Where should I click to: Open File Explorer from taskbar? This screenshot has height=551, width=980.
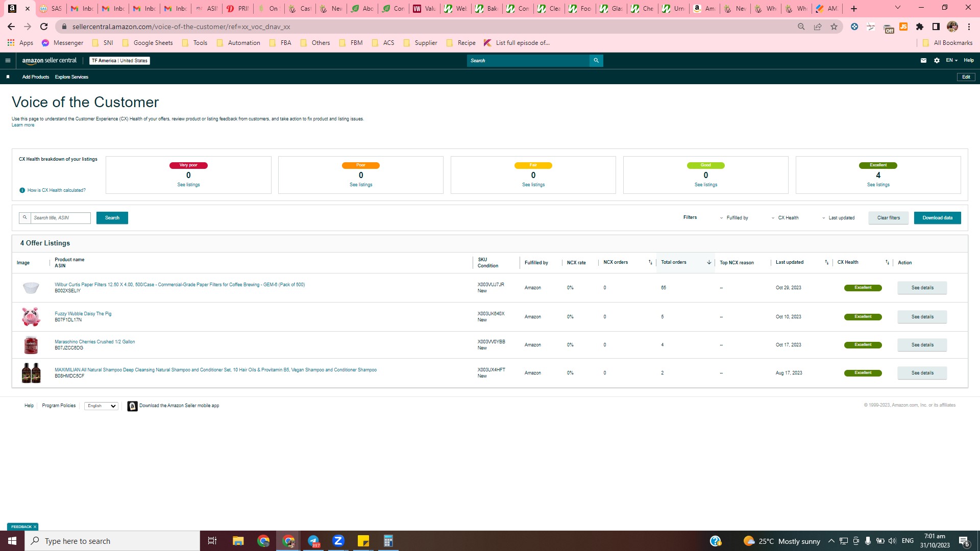238,541
